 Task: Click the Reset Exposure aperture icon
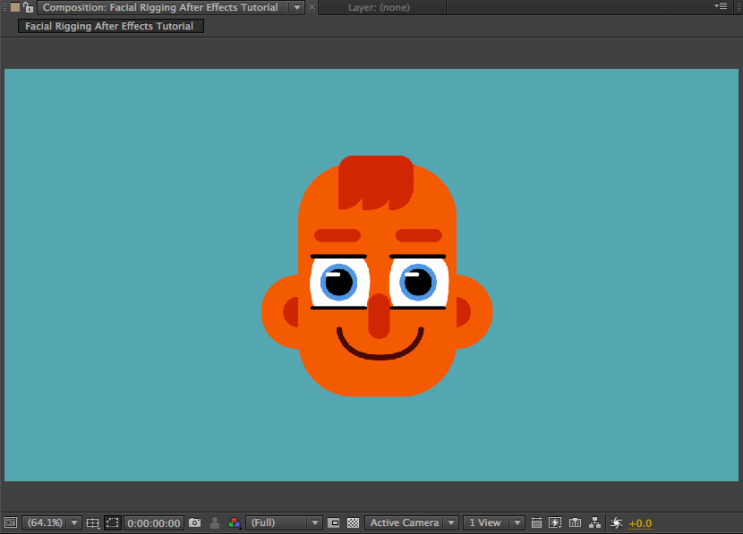click(x=616, y=523)
